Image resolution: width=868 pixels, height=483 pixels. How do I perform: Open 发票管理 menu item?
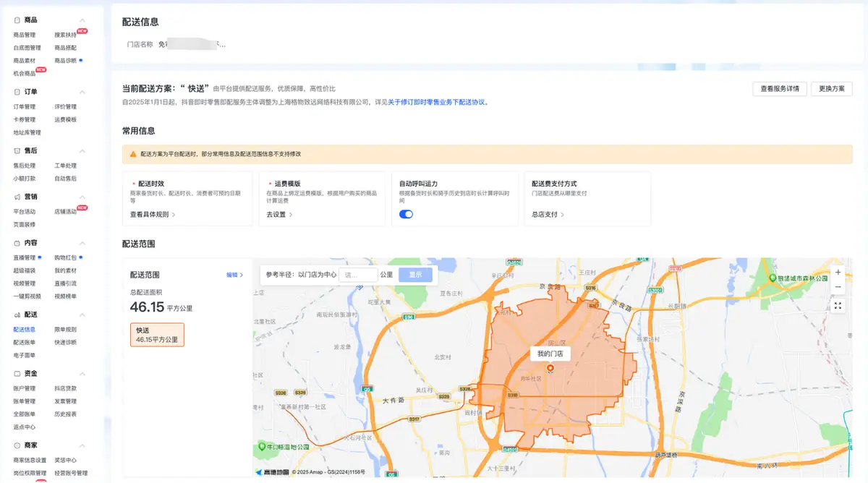(x=65, y=401)
